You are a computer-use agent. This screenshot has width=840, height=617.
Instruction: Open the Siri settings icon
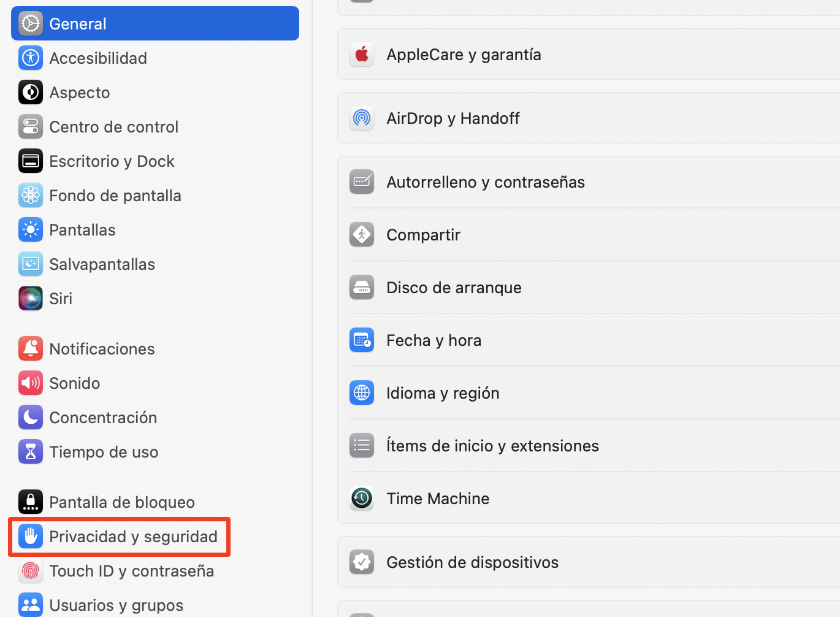point(31,298)
